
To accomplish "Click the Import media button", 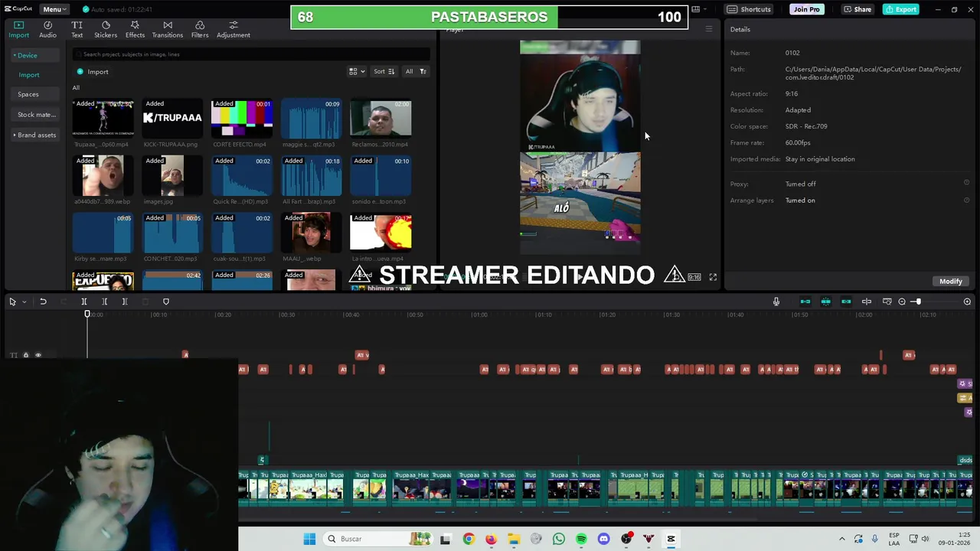I will click(93, 72).
